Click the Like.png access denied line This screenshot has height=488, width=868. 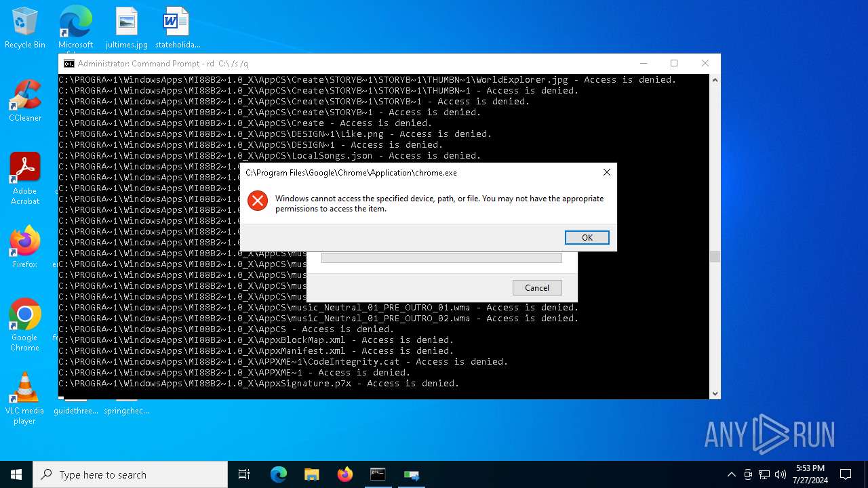click(275, 134)
